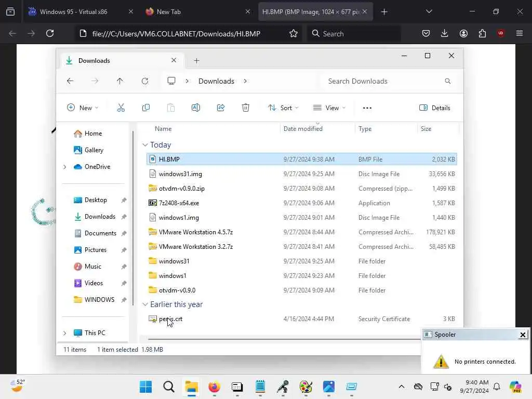Viewport: 532px width, 399px height.
Task: Click the Cut scissors icon in Explorer toolbar
Action: [121, 108]
